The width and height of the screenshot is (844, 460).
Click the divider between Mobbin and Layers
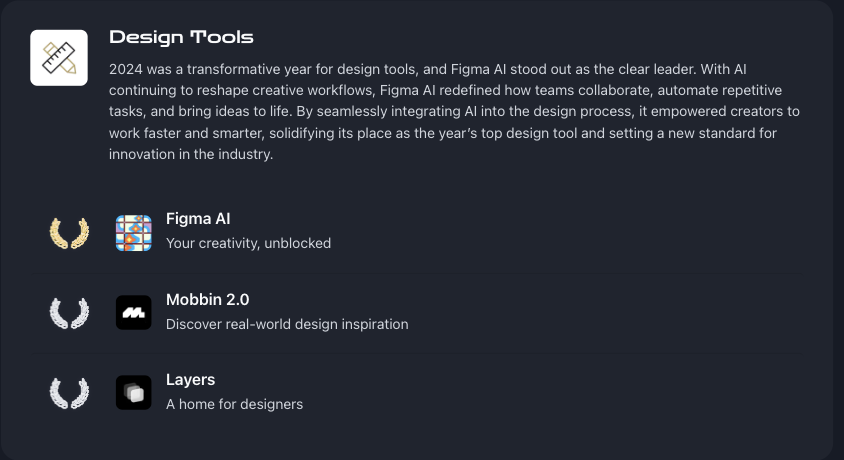(x=416, y=353)
